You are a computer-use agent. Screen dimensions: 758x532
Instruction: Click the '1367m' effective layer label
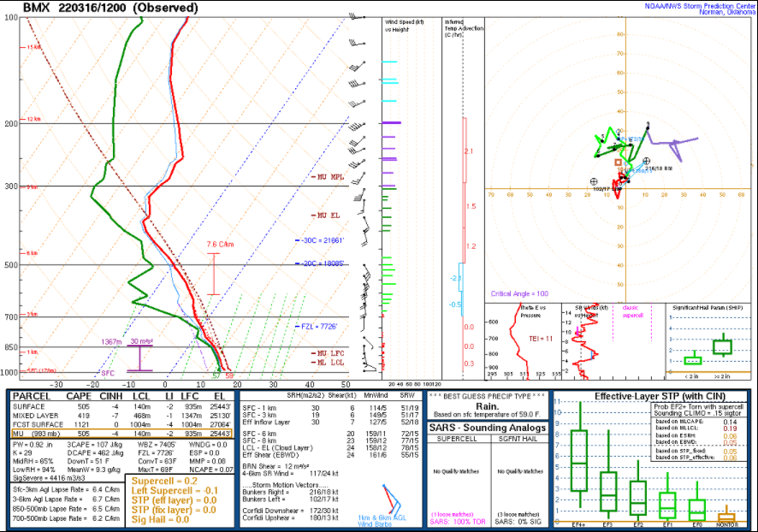[x=111, y=341]
